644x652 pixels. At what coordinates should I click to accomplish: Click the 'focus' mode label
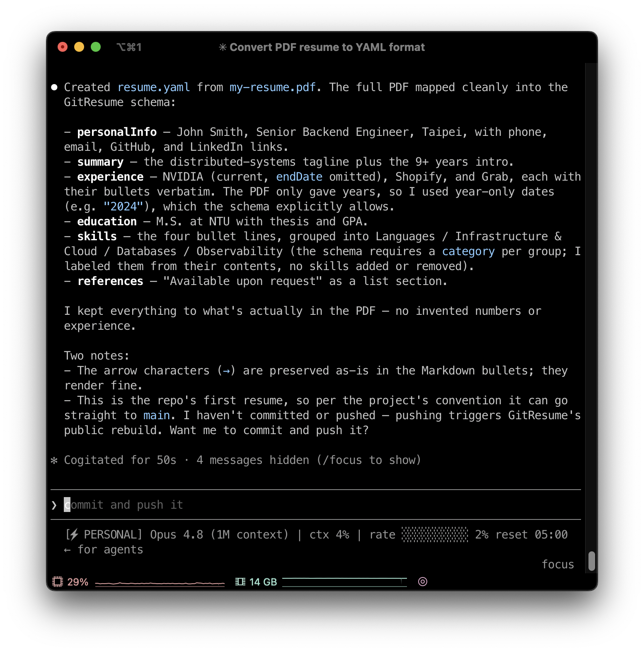pyautogui.click(x=558, y=565)
